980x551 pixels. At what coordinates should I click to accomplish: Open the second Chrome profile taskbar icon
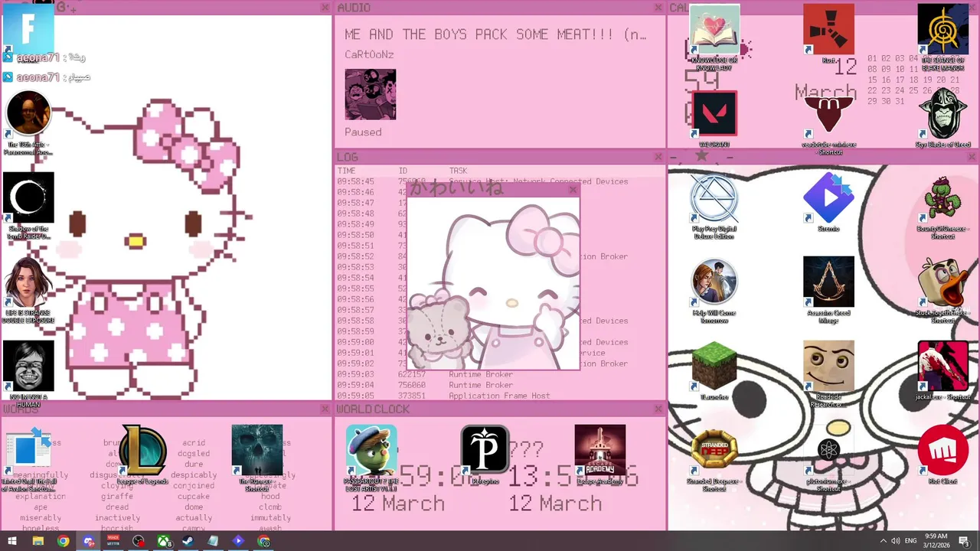coord(264,541)
